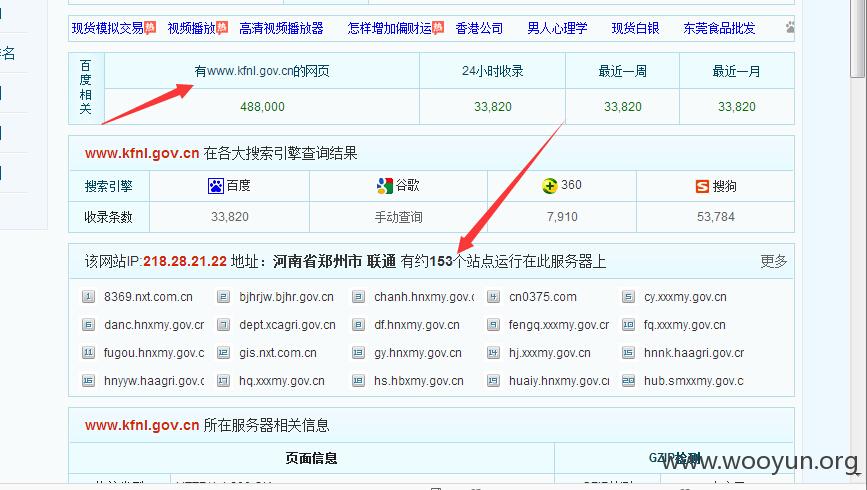This screenshot has width=867, height=490.
Task: Click www.kfnl.gov.cn in server info heading
Action: pyautogui.click(x=142, y=425)
